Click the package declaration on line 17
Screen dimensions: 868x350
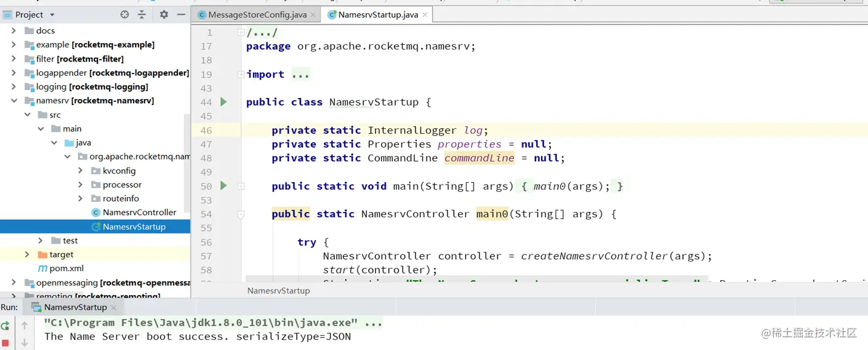point(361,47)
